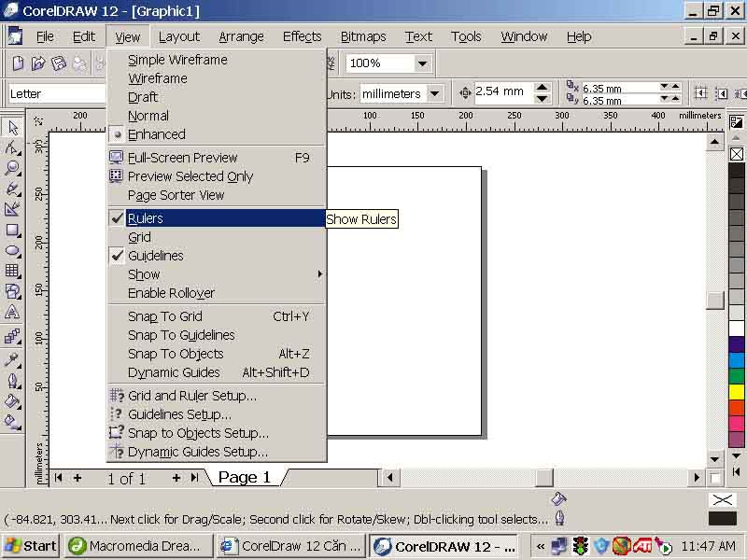This screenshot has height=560, width=747.
Task: Open the Outline pen tool
Action: 12,381
